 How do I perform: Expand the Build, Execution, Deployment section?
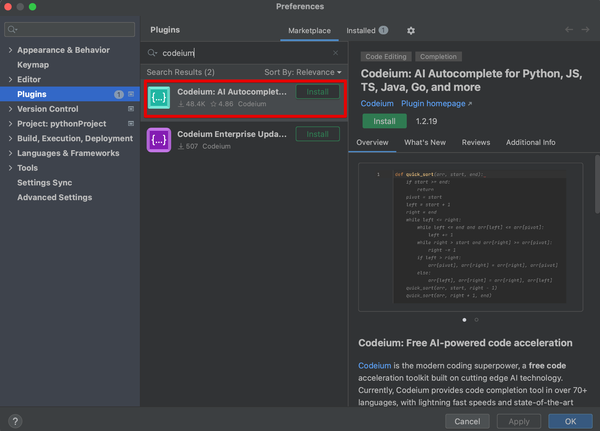click(x=10, y=138)
